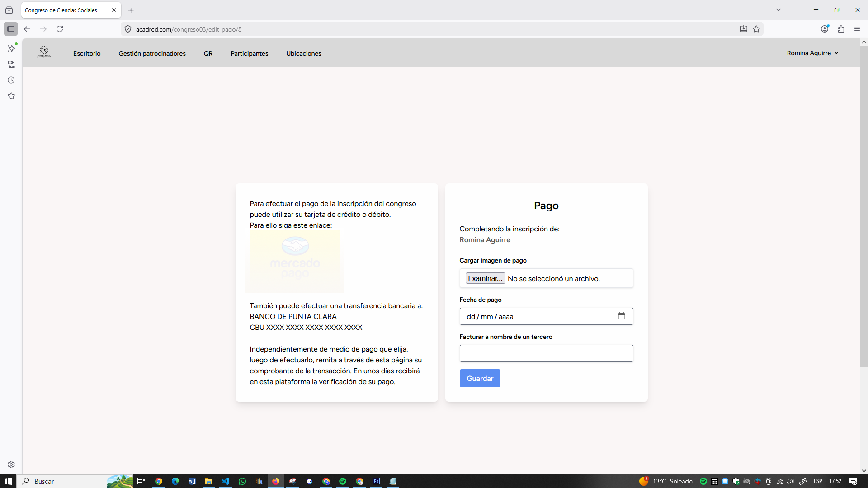The image size is (868, 488).
Task: Click the install-page icon in address bar
Action: tap(744, 29)
